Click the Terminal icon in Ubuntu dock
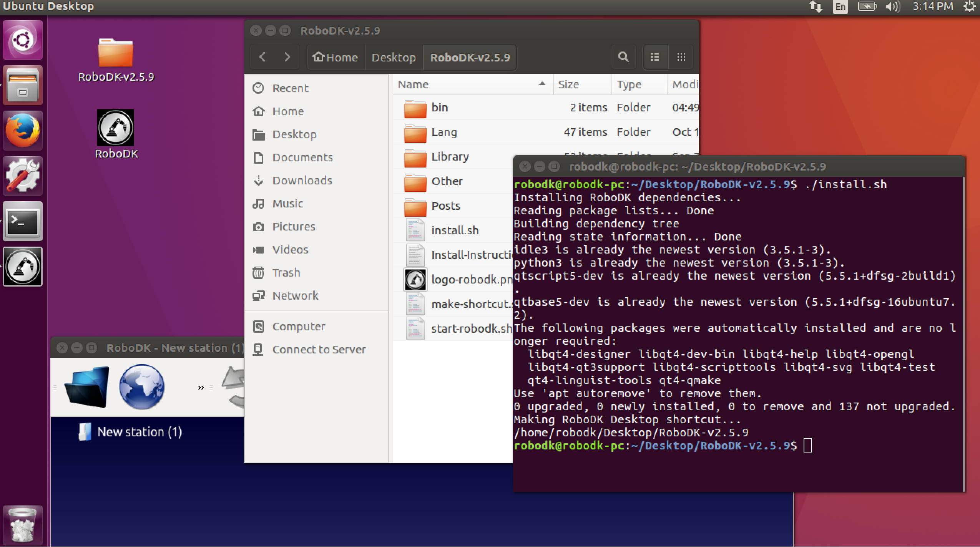 [x=23, y=221]
